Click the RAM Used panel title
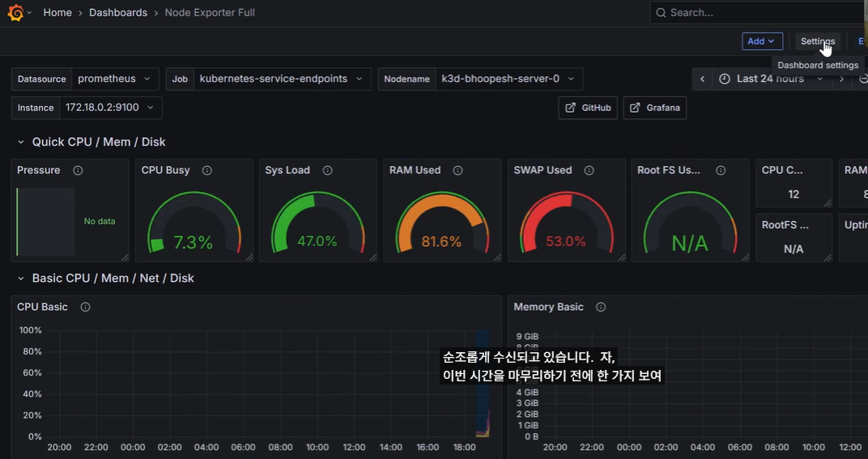Screen dimensions: 868x459 (x=415, y=171)
